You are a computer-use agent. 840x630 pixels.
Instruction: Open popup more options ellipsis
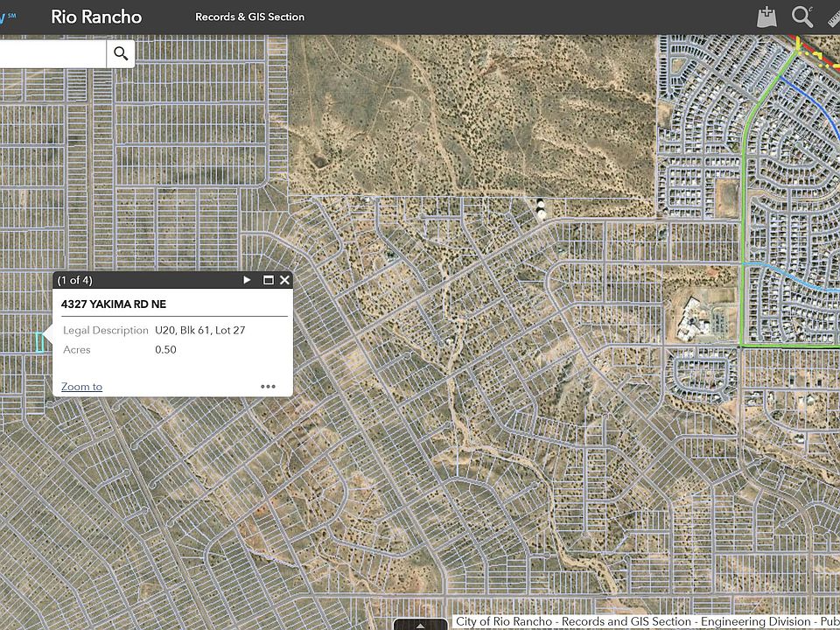268,387
